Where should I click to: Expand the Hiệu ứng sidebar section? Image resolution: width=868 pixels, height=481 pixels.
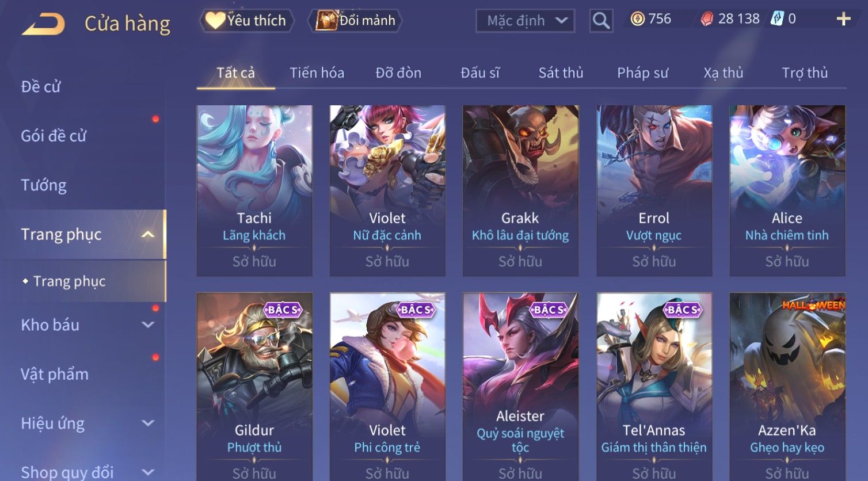point(148,423)
